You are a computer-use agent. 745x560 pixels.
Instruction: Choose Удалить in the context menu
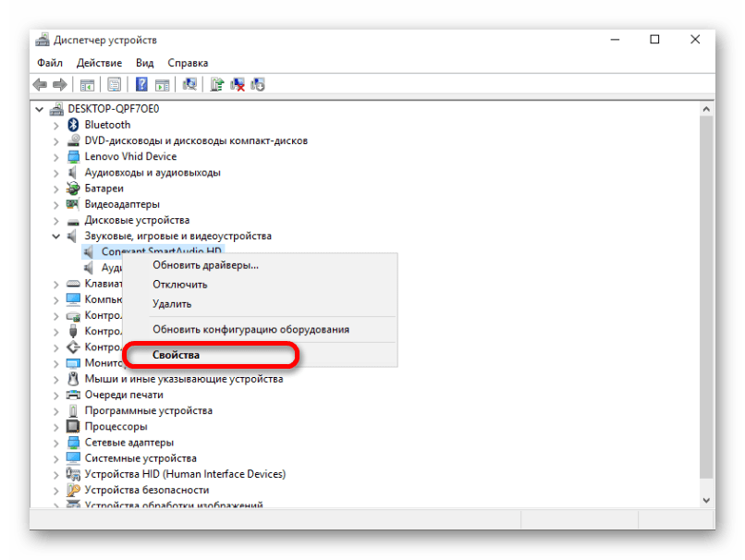coord(260,304)
